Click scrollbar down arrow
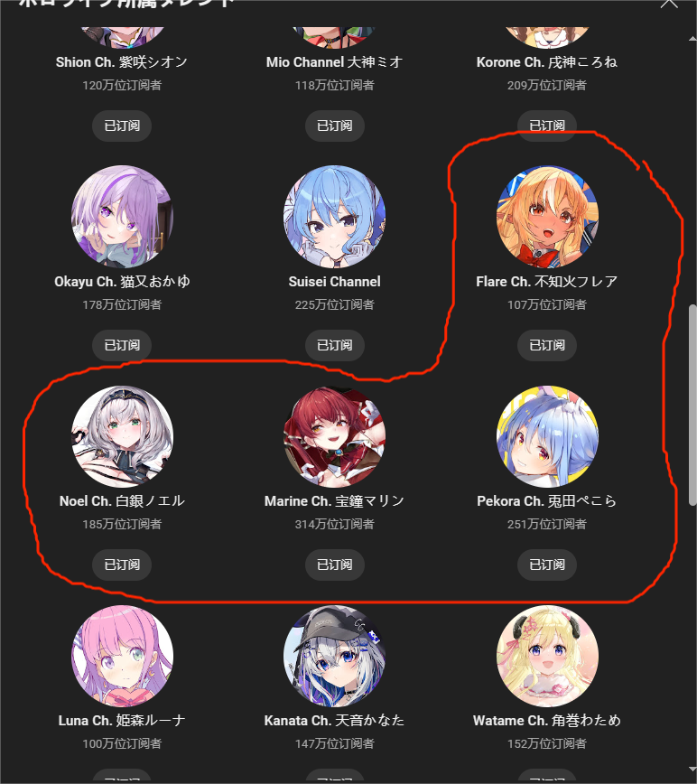The width and height of the screenshot is (697, 784). click(692, 769)
